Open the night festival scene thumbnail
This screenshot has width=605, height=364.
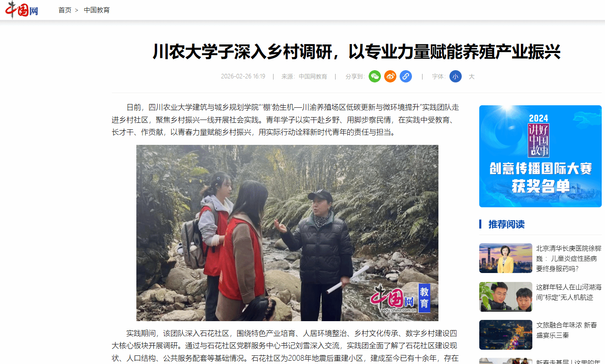[506, 335]
